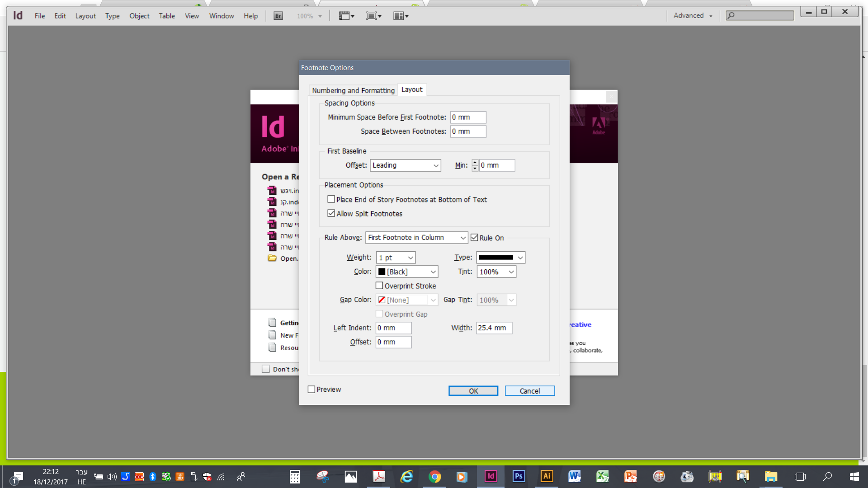
Task: Open the Object menu
Action: click(x=139, y=16)
